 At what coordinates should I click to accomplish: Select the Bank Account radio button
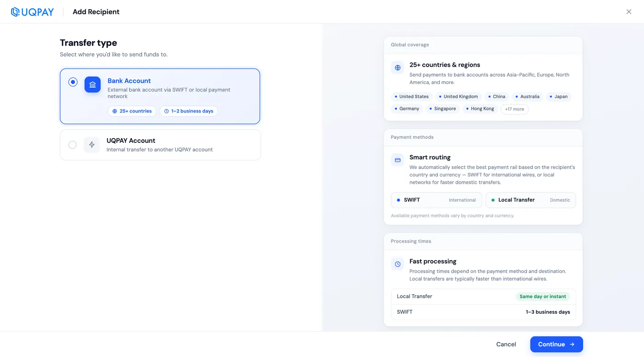pos(73,82)
